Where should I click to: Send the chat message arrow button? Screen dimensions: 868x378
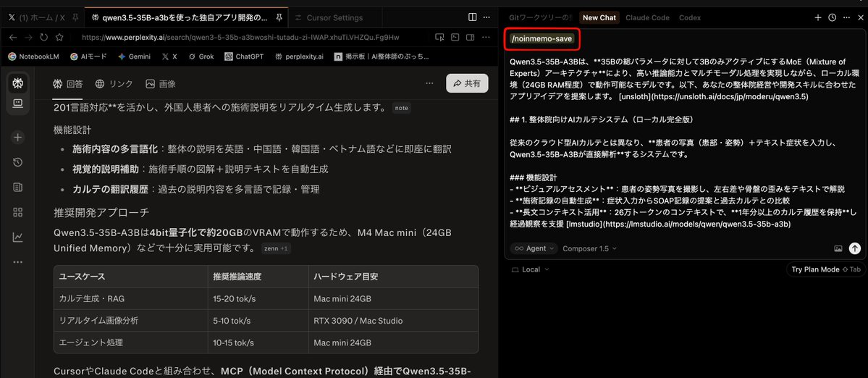[x=855, y=249]
